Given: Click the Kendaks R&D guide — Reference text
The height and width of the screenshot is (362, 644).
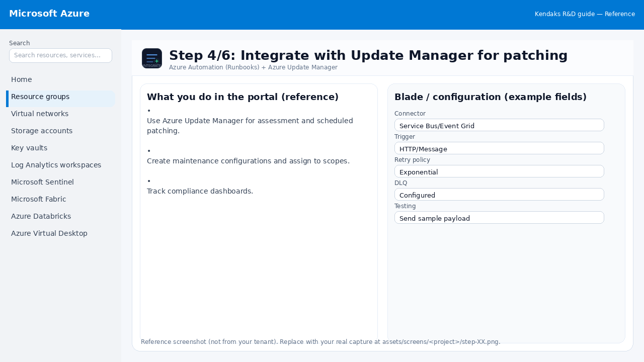Looking at the screenshot, I should [x=585, y=14].
